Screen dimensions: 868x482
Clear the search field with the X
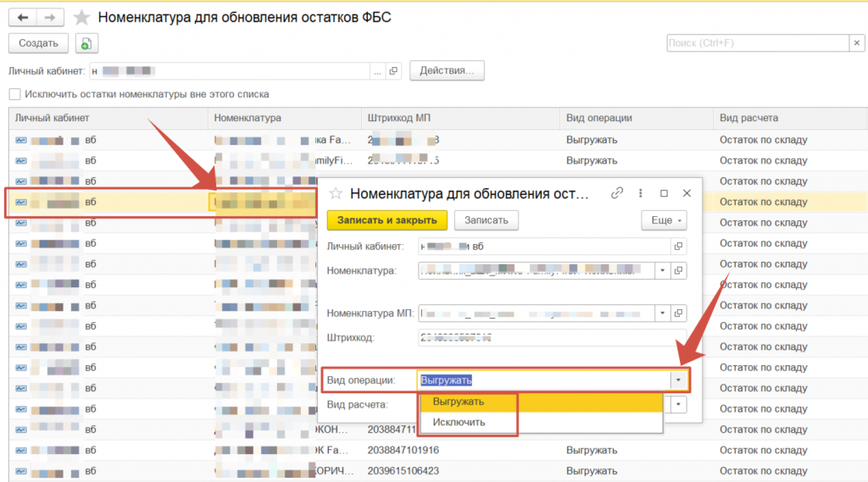click(x=857, y=43)
